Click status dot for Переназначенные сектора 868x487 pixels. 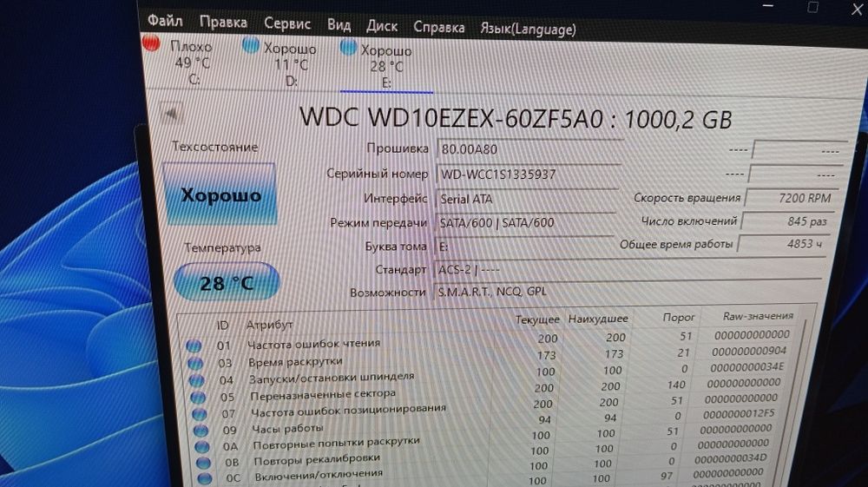pos(198,398)
